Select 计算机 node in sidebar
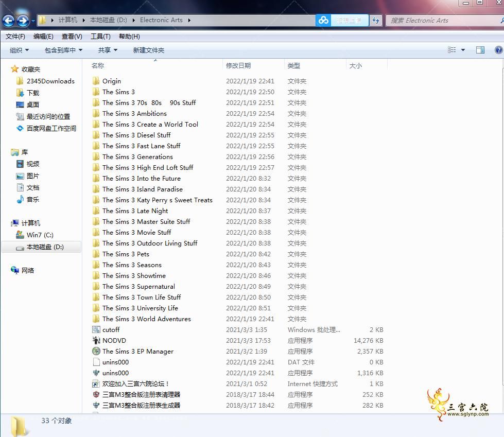 click(30, 223)
